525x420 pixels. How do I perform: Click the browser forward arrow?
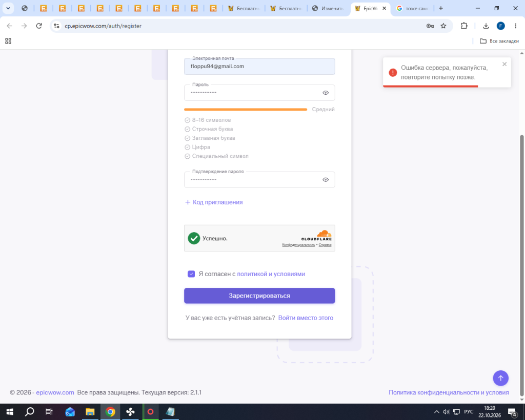pos(24,26)
